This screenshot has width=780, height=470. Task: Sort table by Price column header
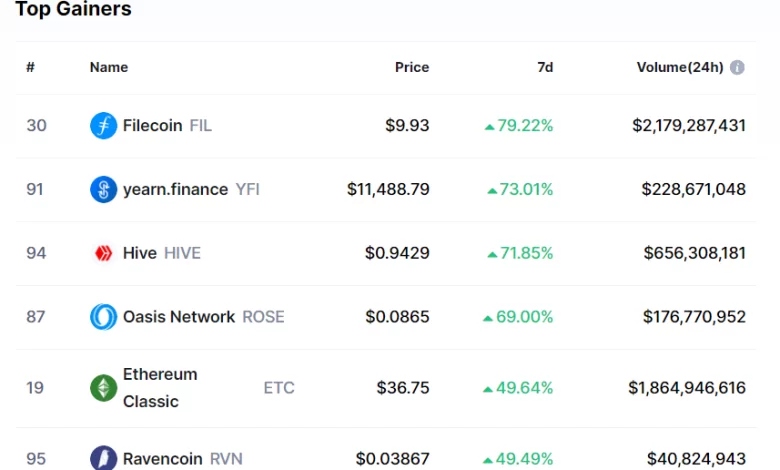point(412,68)
